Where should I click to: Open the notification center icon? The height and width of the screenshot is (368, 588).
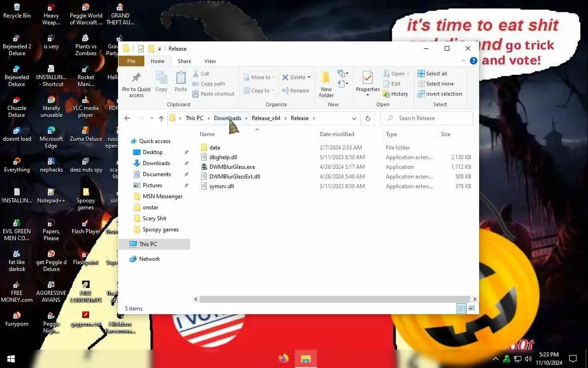point(573,358)
